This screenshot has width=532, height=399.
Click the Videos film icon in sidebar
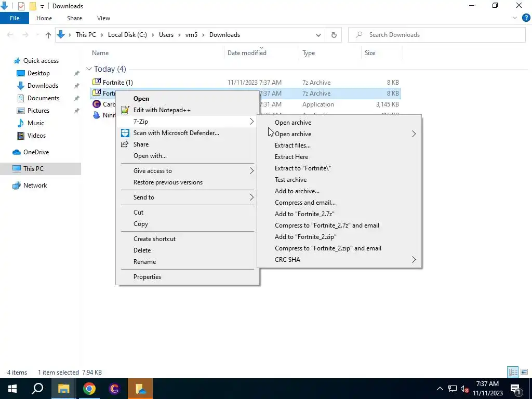pos(21,136)
